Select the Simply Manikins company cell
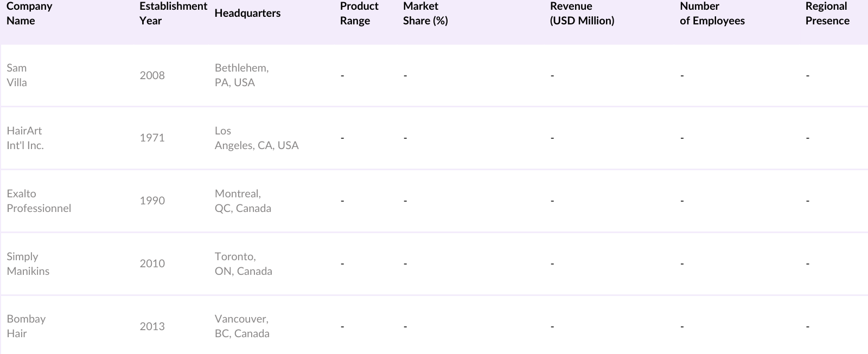The width and height of the screenshot is (868, 354). 28,264
